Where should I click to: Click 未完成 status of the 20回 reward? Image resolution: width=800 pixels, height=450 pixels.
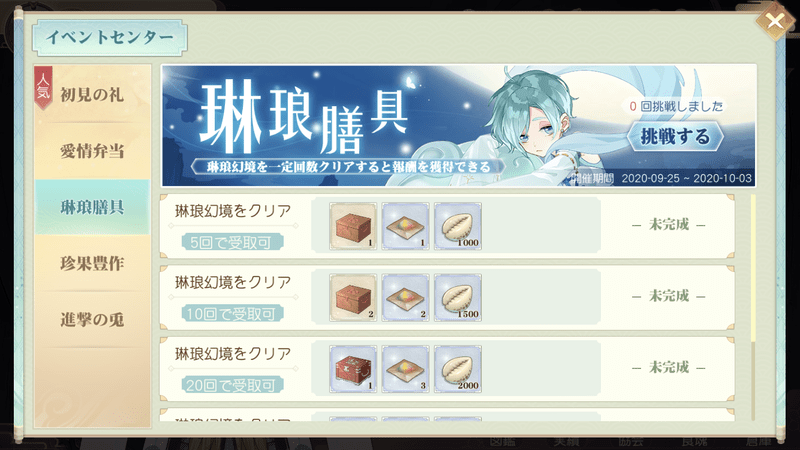point(668,367)
